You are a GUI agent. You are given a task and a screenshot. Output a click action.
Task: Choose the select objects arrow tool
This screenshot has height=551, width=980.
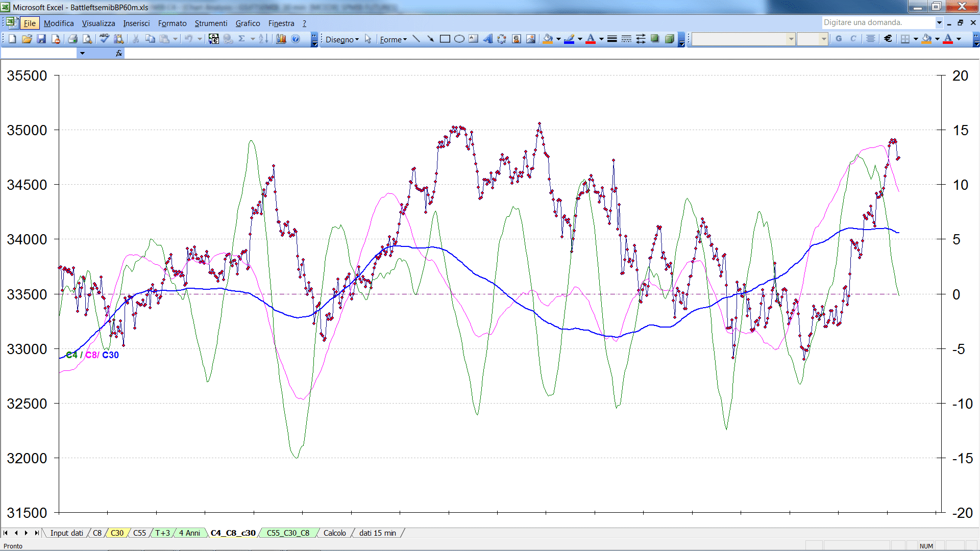[368, 39]
